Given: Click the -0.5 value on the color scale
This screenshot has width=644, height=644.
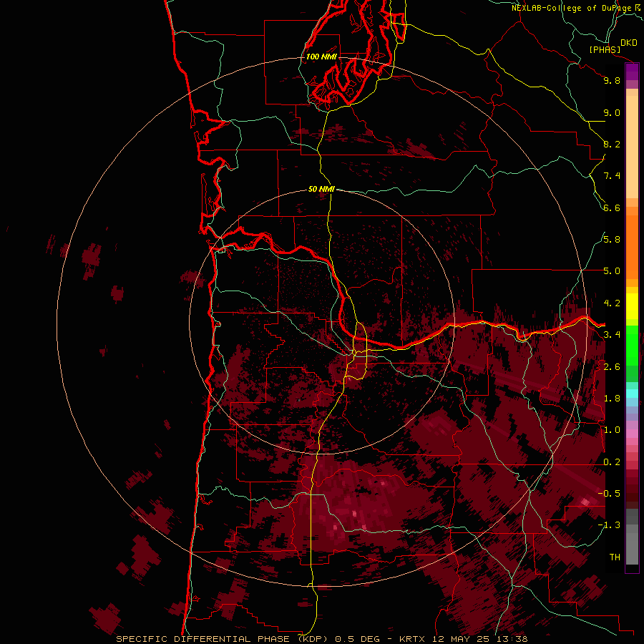Looking at the screenshot, I should pyautogui.click(x=609, y=494).
